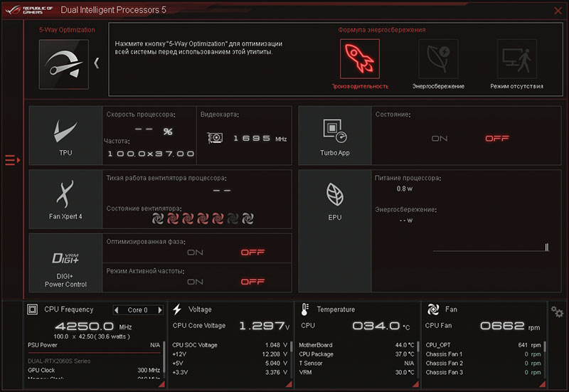Click the Энергосбережение mode label

tap(438, 86)
